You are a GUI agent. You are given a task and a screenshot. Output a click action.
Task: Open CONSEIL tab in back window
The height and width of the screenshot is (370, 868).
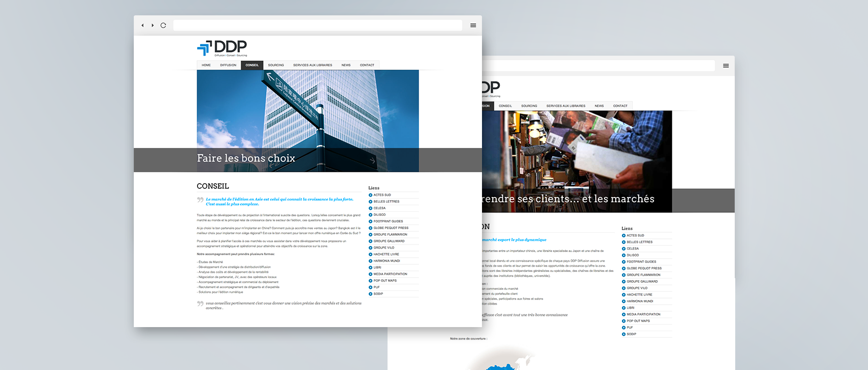click(505, 106)
